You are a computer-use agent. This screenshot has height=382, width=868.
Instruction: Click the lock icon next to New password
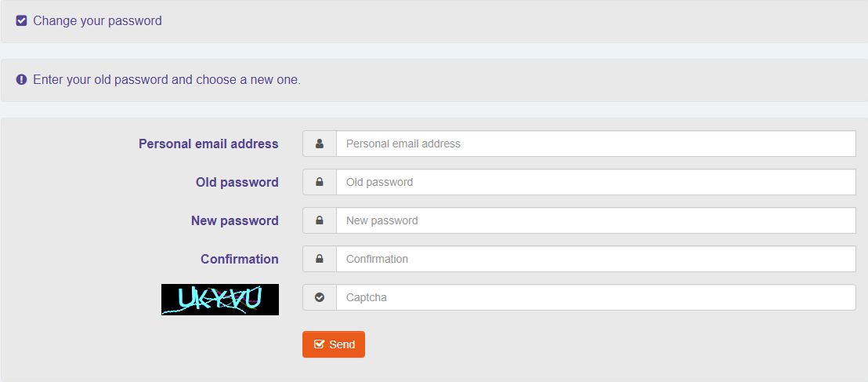coord(320,220)
